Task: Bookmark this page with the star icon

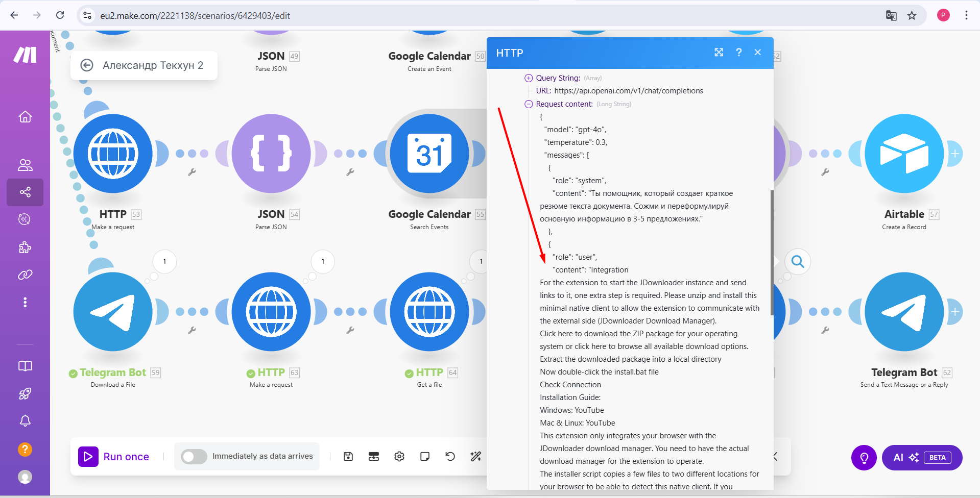Action: pyautogui.click(x=912, y=15)
